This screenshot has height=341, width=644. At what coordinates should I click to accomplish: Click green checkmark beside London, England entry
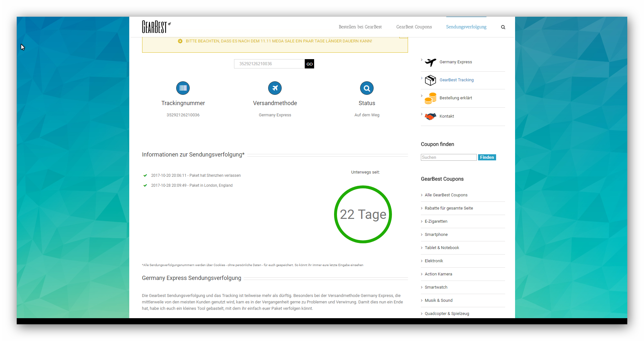click(x=145, y=185)
